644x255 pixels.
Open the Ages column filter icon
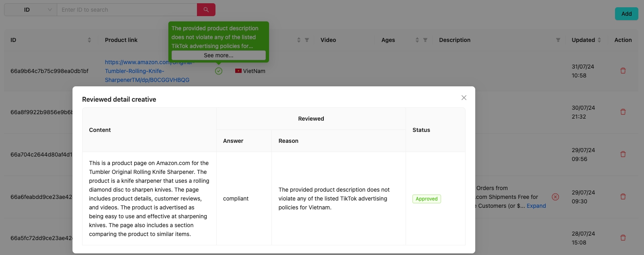point(425,40)
